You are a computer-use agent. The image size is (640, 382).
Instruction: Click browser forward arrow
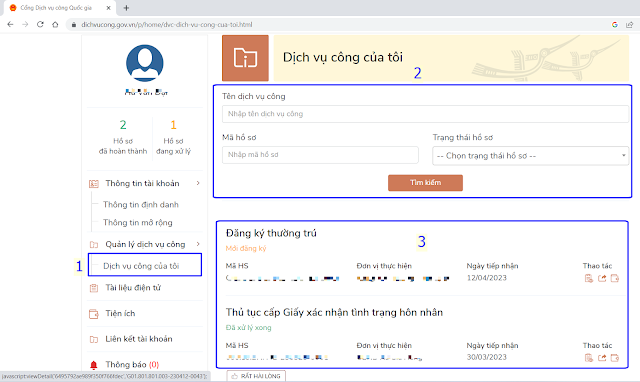[25, 24]
